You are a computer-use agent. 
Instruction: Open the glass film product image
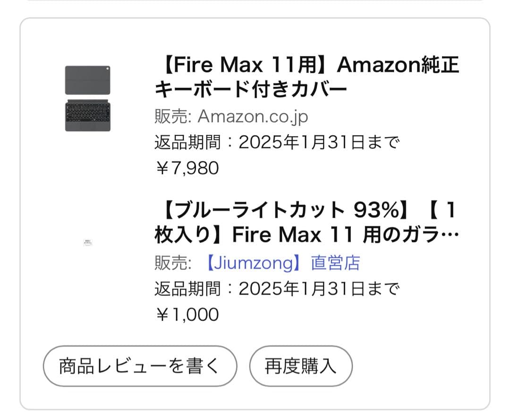pyautogui.click(x=87, y=242)
